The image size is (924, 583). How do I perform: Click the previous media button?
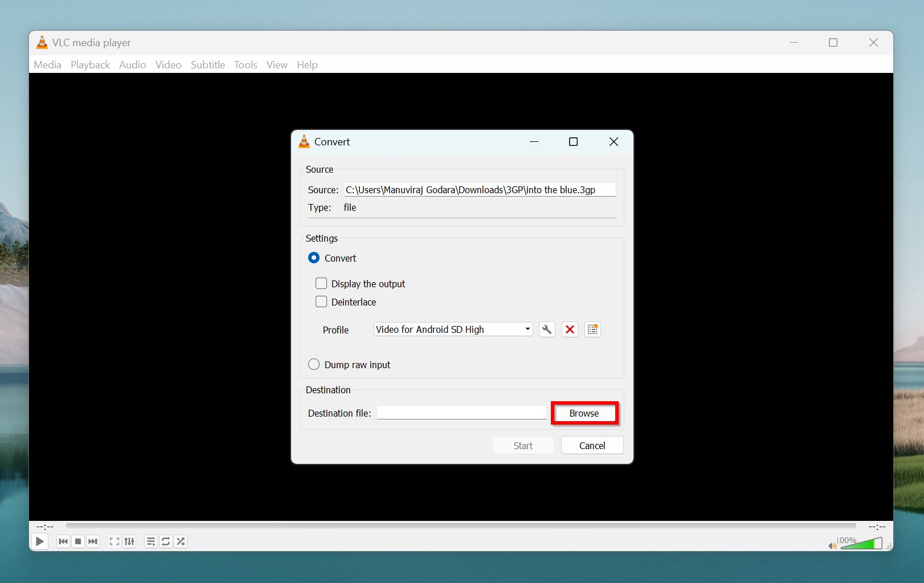(63, 541)
